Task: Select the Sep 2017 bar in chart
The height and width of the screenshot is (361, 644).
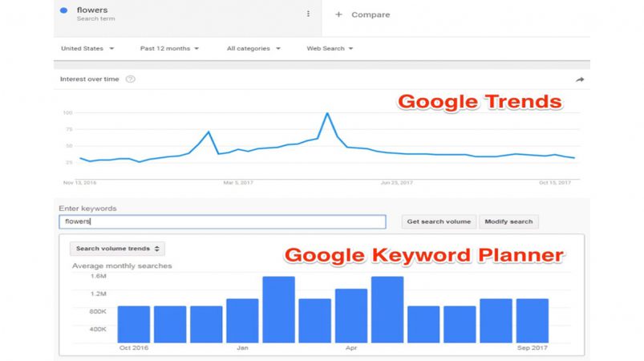Action: [x=533, y=320]
